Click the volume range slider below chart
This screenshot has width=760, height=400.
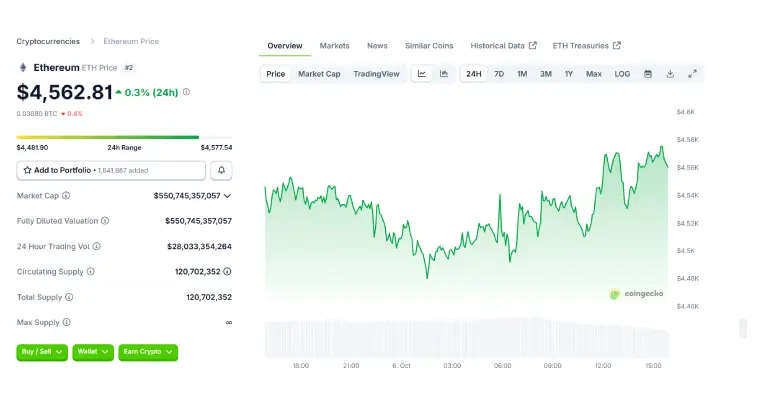(466, 338)
